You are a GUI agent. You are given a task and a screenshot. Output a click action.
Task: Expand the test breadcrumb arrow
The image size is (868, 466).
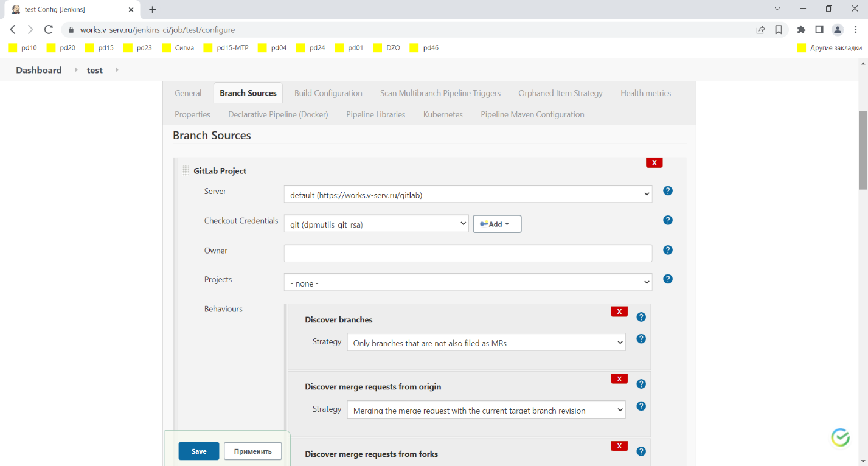tap(117, 70)
